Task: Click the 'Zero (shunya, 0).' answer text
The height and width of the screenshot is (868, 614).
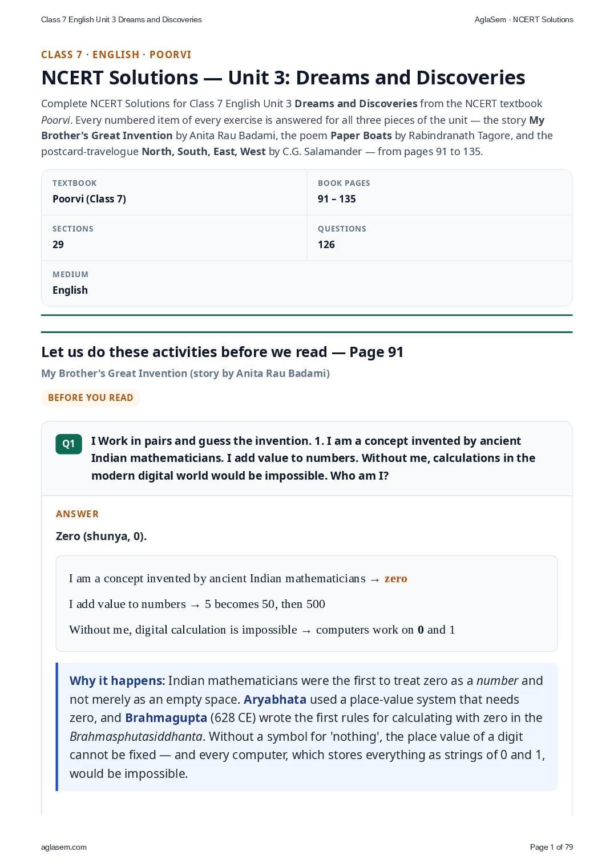Action: [101, 536]
